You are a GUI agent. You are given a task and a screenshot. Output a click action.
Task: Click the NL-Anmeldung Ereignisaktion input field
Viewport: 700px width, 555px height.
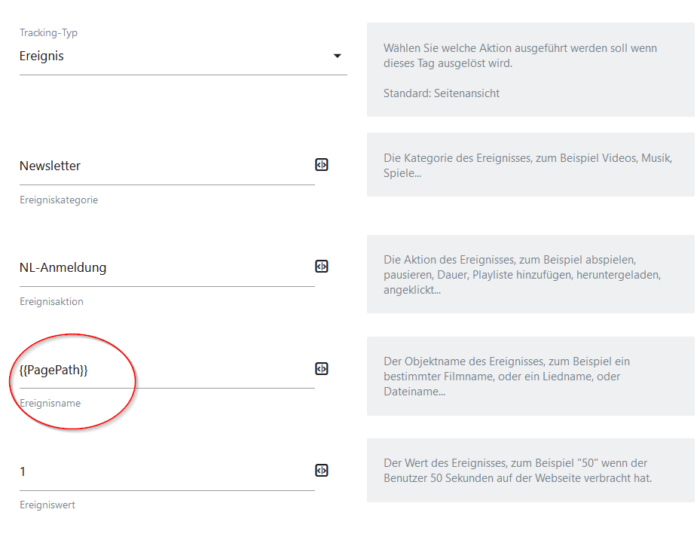(167, 268)
